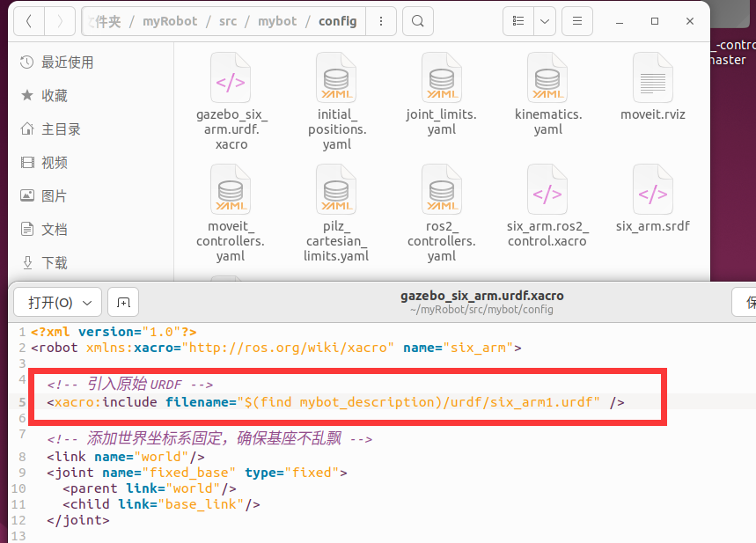The width and height of the screenshot is (756, 543).
Task: Select gazebo_six_arm.urdf.xacro file icon
Action: (x=231, y=77)
